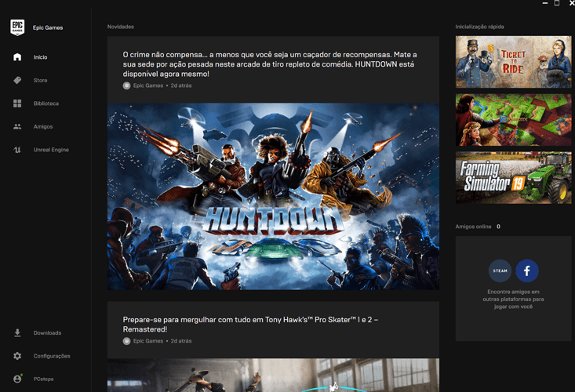
Task: Open the Unreal Engine logo icon
Action: tap(17, 150)
